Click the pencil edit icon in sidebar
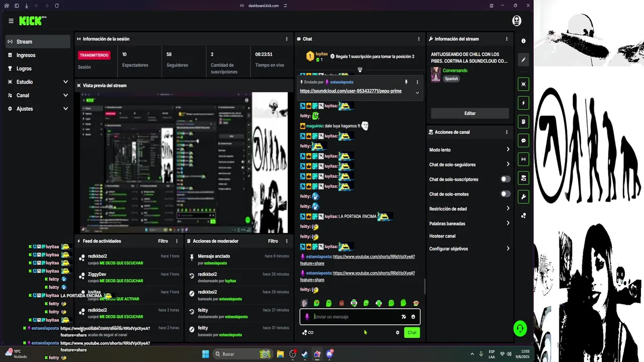Image resolution: width=644 pixels, height=362 pixels. (523, 60)
